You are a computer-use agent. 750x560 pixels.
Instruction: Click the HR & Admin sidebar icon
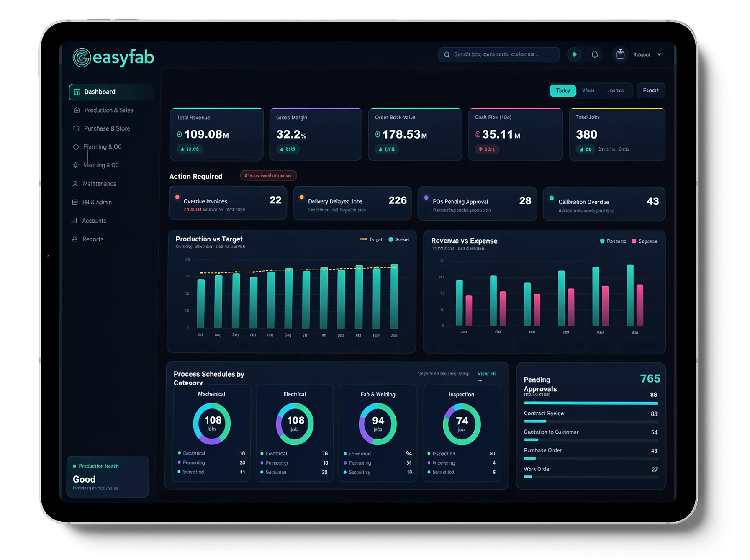click(x=74, y=202)
